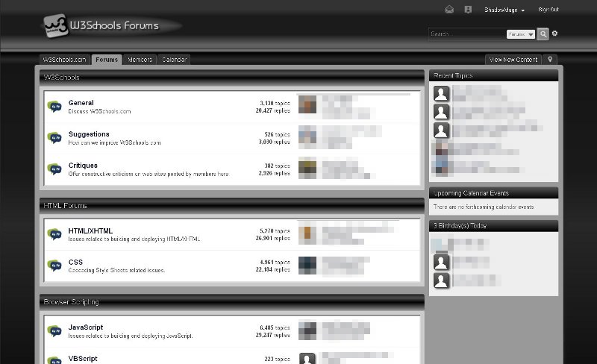Viewport: 597px width, 364px height.
Task: Click the General forum speech bubble icon
Action: click(54, 106)
